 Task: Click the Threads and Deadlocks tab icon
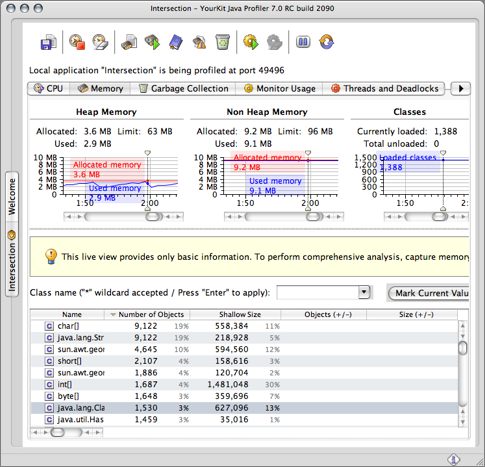pyautogui.click(x=335, y=89)
